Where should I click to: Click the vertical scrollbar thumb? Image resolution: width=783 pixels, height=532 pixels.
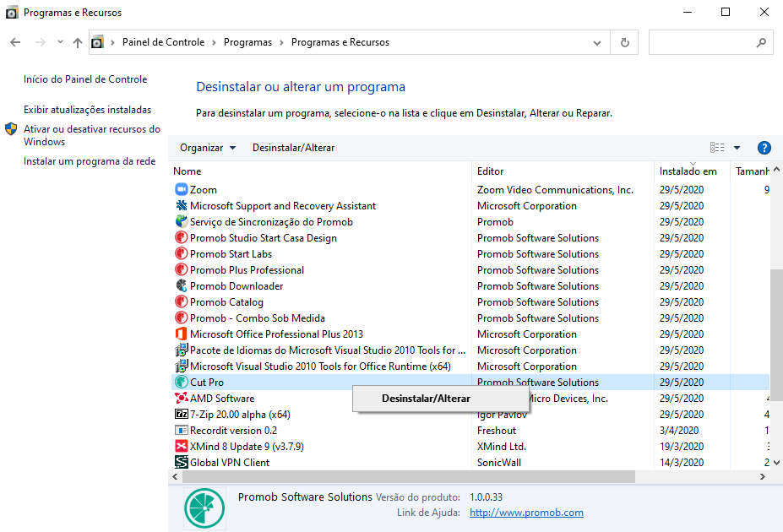click(776, 335)
